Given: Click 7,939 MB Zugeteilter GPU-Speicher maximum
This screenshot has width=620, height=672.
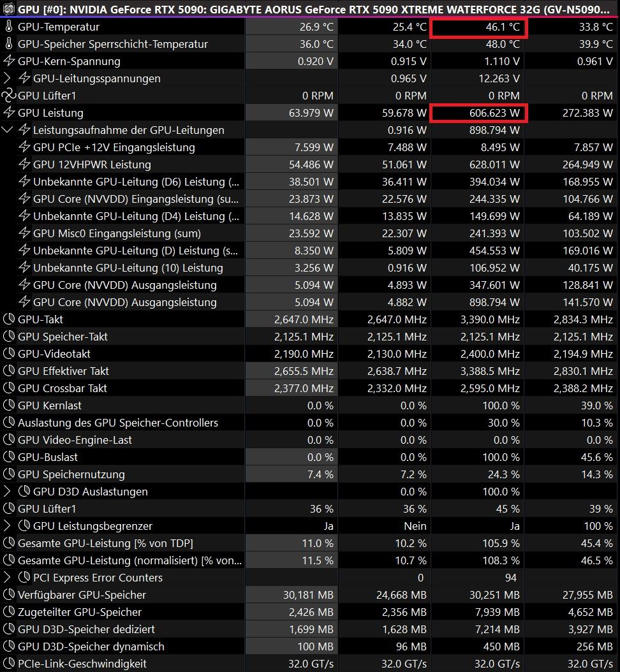Looking at the screenshot, I should coord(498,612).
